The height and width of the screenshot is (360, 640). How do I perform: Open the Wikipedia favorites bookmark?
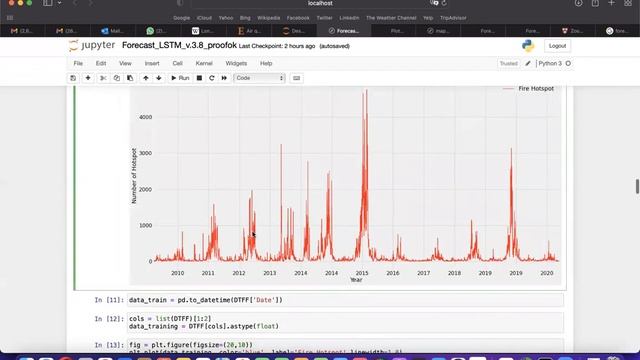269,18
